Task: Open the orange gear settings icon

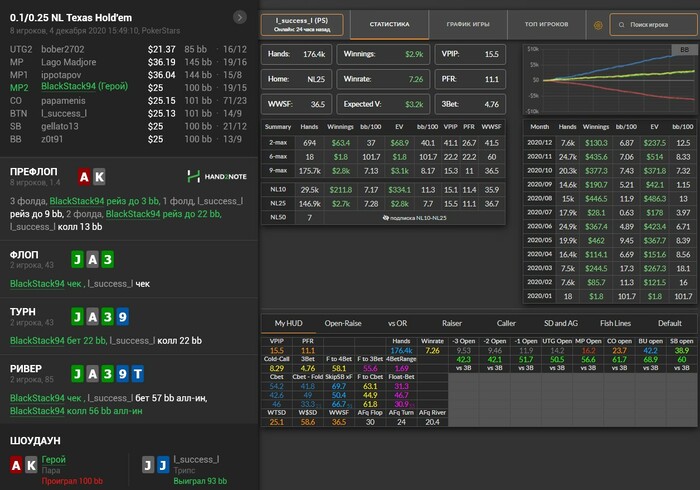Action: [598, 25]
